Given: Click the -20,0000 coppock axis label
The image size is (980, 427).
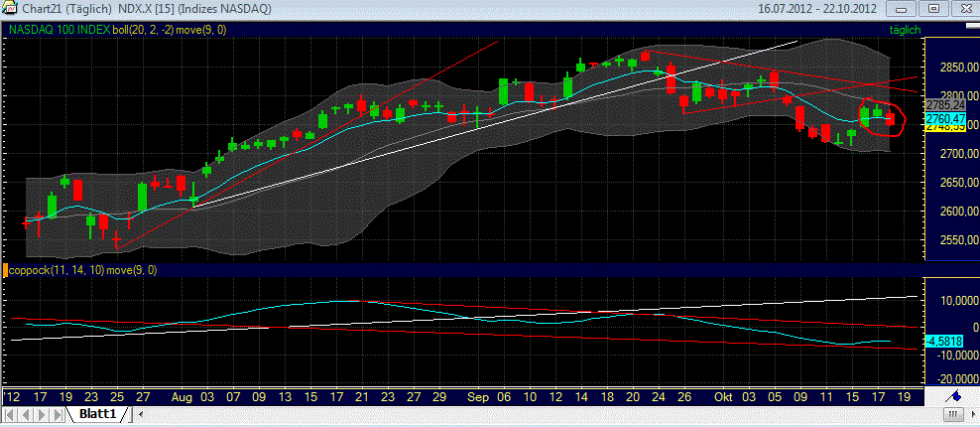Looking at the screenshot, I should pos(957,380).
